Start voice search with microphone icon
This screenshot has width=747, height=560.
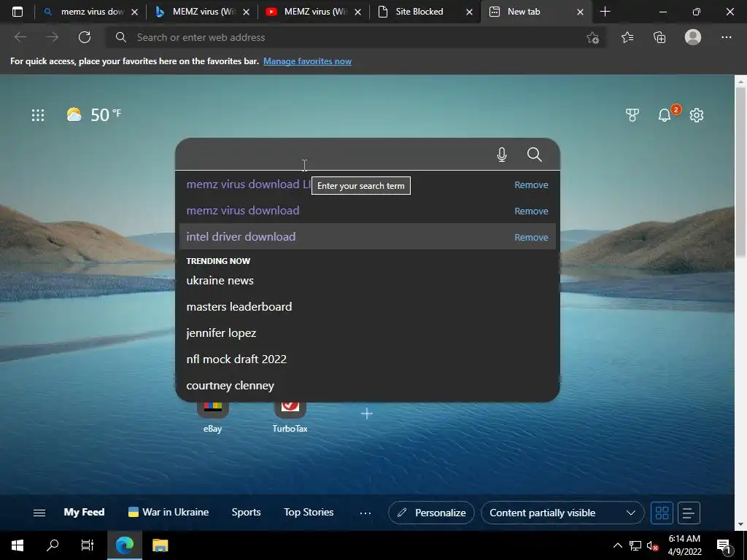pos(502,155)
